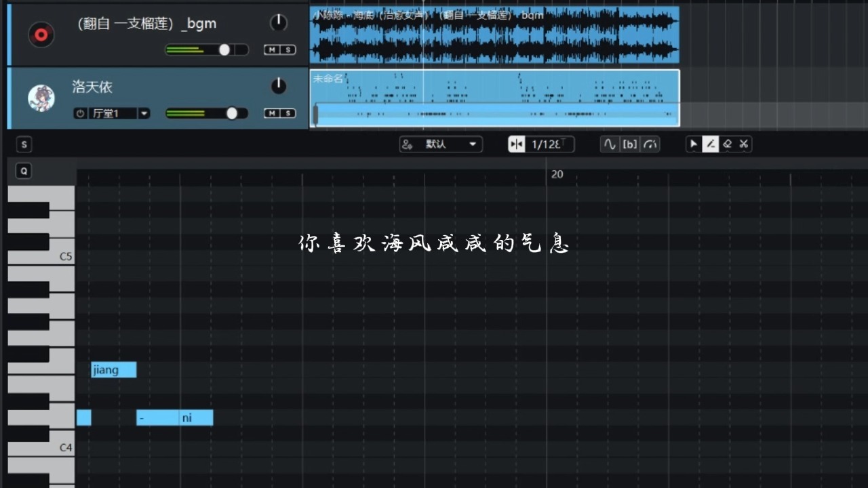Adjust the pan knob on the bgm track
Viewport: 868px width, 488px height.
pos(279,22)
